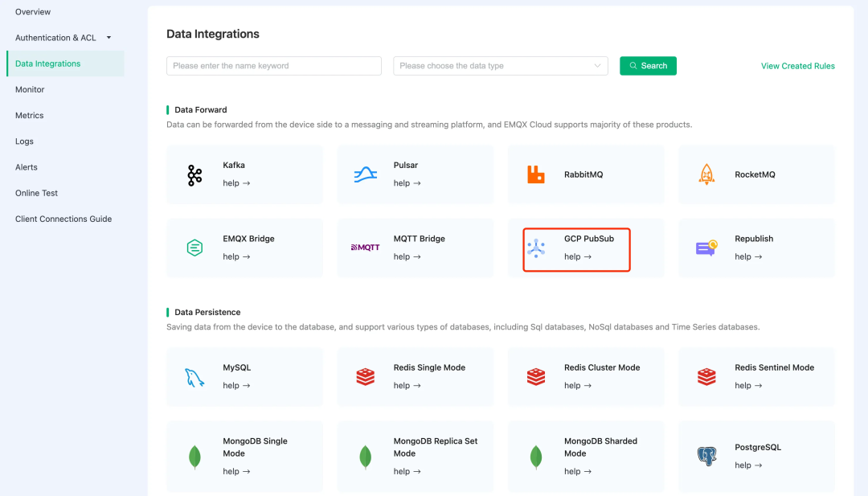Click the Kafka integration icon
This screenshot has height=496, width=868.
[194, 174]
